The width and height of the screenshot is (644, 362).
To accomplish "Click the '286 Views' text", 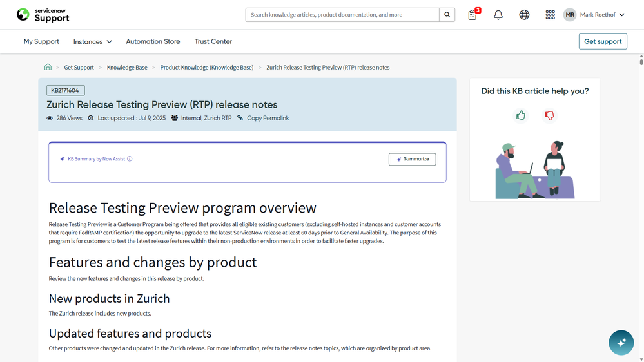I will [69, 118].
